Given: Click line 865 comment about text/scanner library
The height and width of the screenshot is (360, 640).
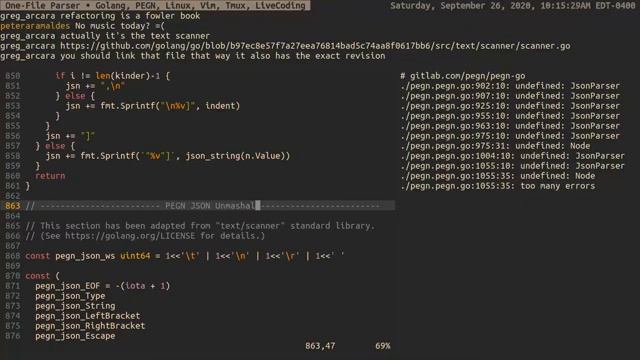Looking at the screenshot, I should 200,226.
